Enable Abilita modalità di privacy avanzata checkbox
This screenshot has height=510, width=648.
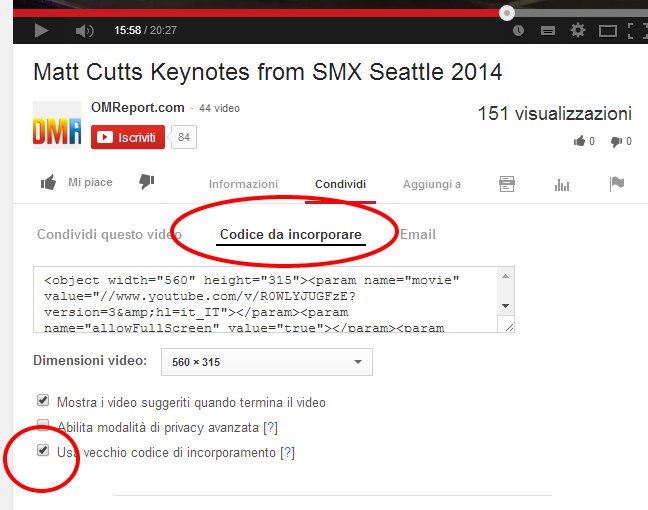click(43, 425)
